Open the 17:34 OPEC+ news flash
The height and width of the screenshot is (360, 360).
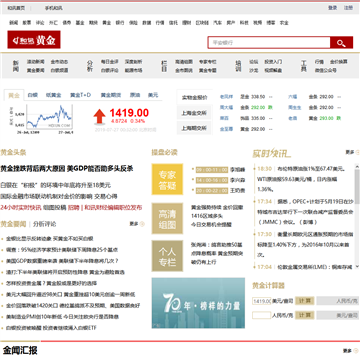coord(305,212)
